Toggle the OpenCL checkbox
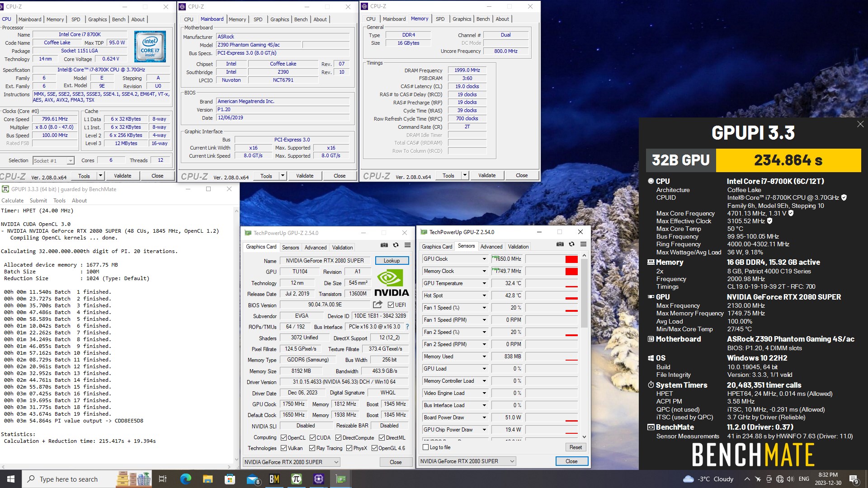Screen dimensions: 868x488 click(283, 438)
